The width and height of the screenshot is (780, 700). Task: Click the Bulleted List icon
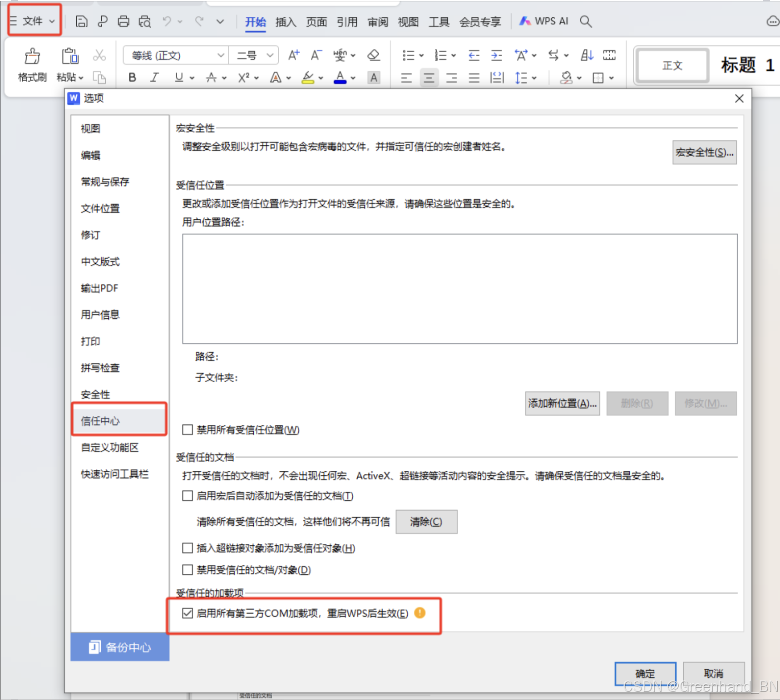point(408,55)
